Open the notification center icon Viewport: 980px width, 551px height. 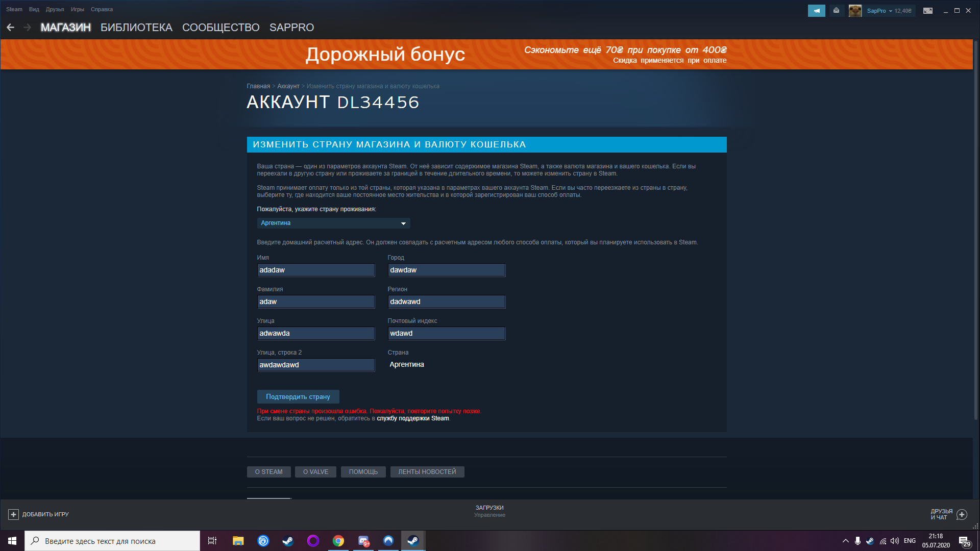click(x=964, y=541)
